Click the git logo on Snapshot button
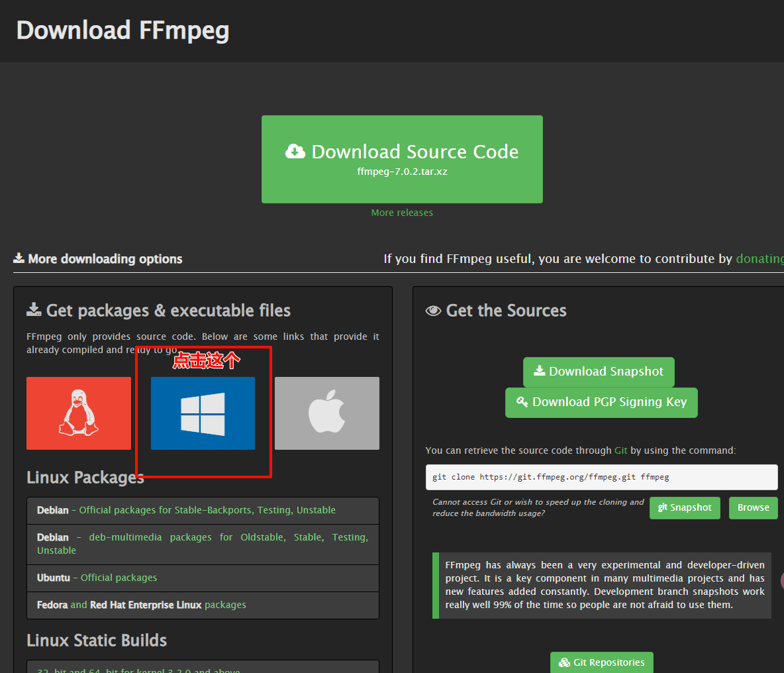784x673 pixels. (x=663, y=507)
